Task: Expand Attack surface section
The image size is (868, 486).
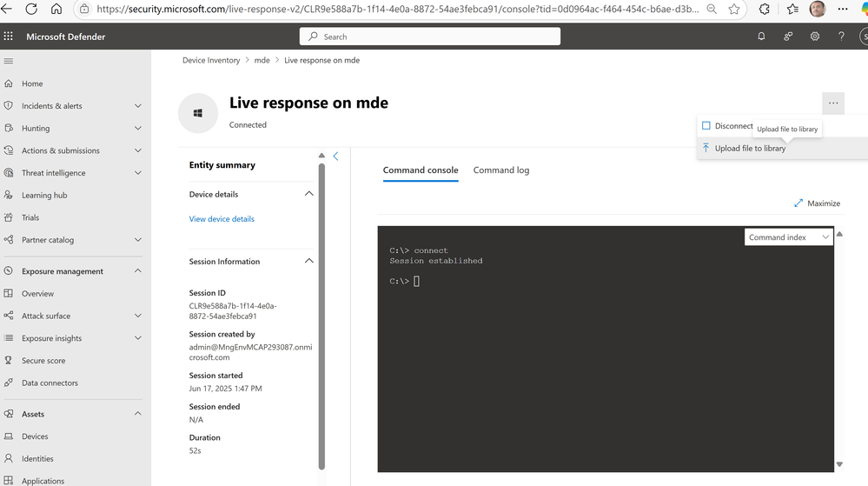Action: coord(138,316)
